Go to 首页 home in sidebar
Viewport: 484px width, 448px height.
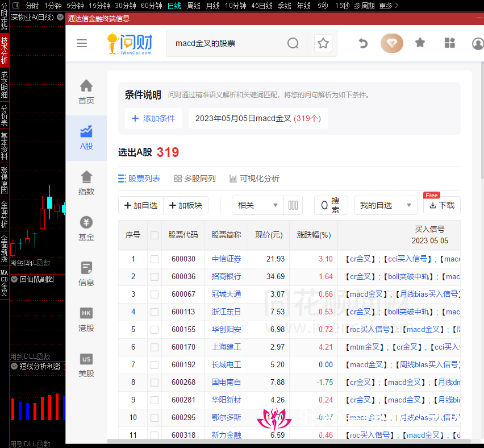point(86,92)
